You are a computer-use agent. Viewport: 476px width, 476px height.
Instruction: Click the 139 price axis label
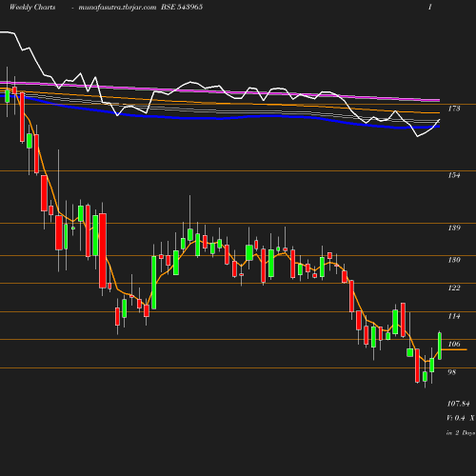coord(454,228)
